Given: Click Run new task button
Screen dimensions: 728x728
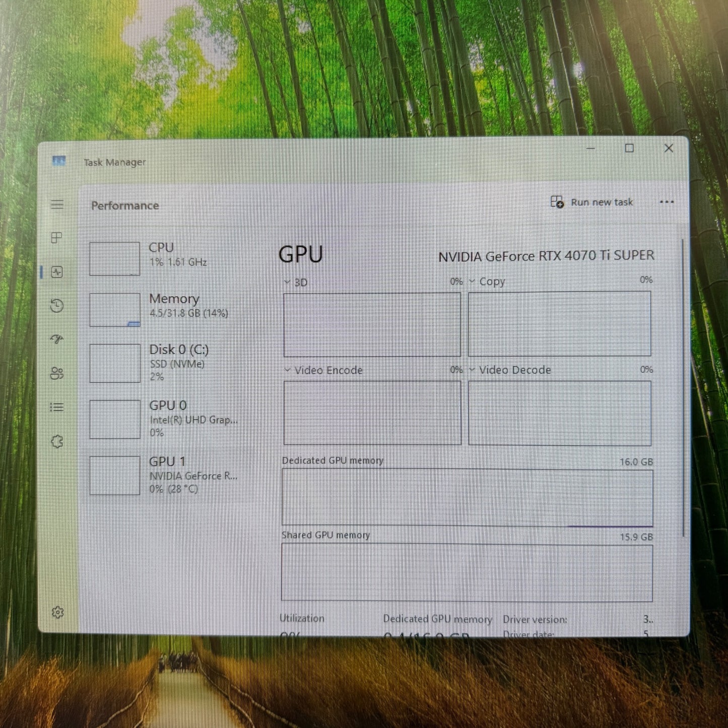Looking at the screenshot, I should 592,202.
